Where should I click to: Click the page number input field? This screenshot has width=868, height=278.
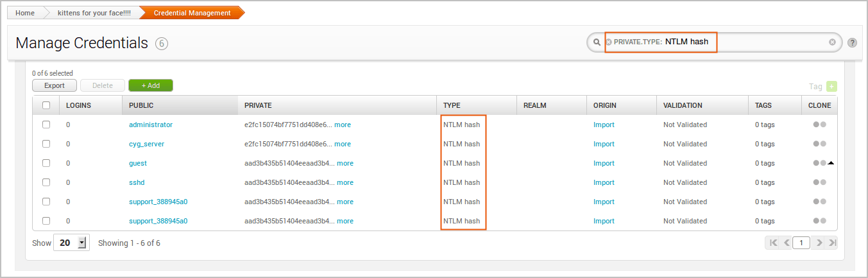pos(801,243)
